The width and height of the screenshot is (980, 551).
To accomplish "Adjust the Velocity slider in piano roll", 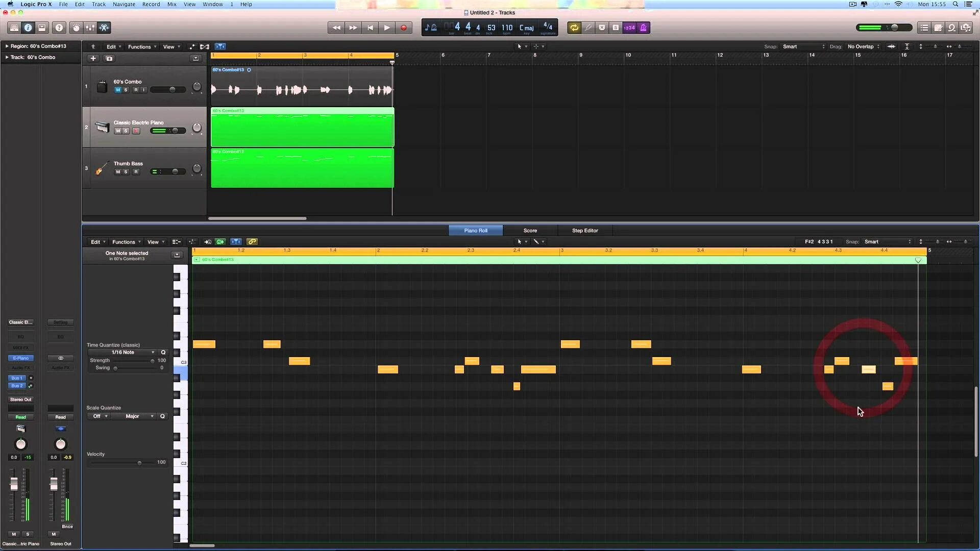I will pos(139,463).
